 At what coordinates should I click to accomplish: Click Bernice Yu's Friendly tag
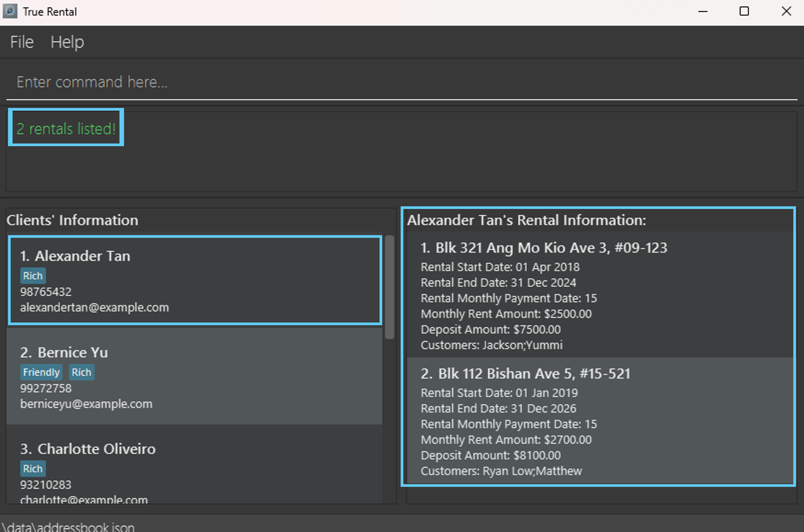(41, 372)
